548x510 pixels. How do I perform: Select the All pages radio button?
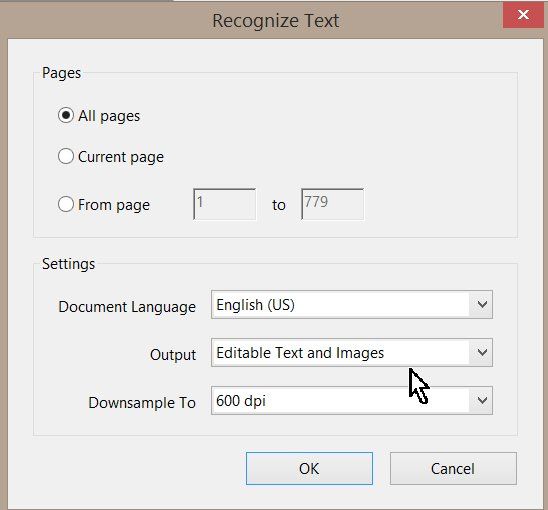click(66, 115)
